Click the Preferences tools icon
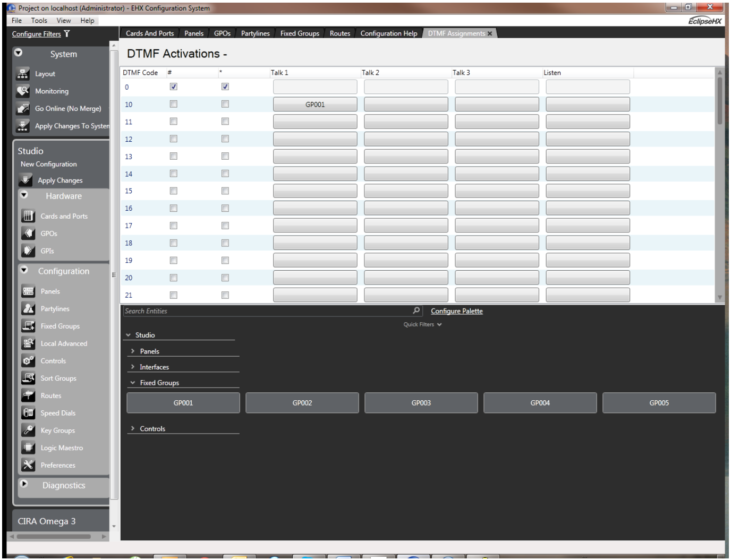Viewport: 731px width, 560px height. (x=28, y=466)
